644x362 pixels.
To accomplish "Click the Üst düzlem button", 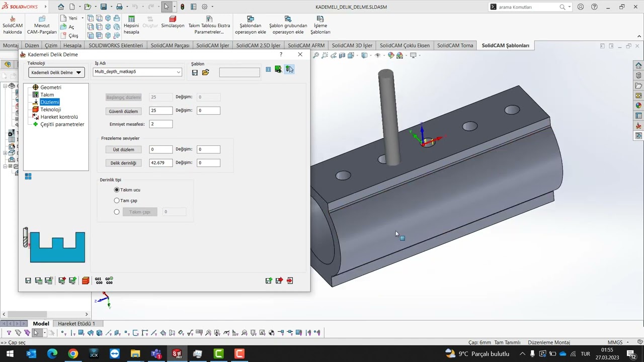I will 123,149.
